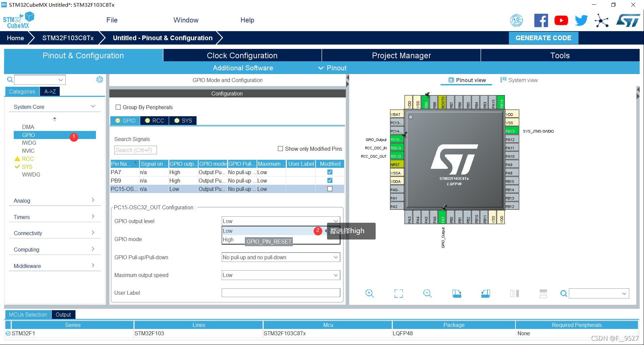The image size is (644, 345).
Task: Click the flip horizontal view icon
Action: click(515, 293)
